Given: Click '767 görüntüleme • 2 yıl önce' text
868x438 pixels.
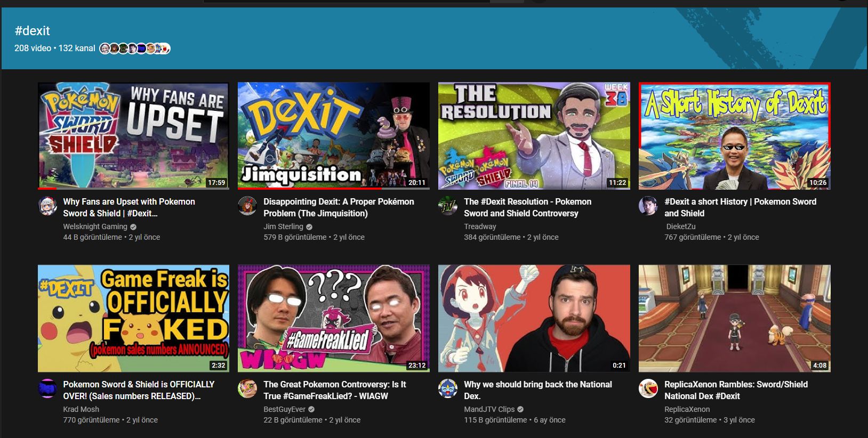Looking at the screenshot, I should (712, 237).
